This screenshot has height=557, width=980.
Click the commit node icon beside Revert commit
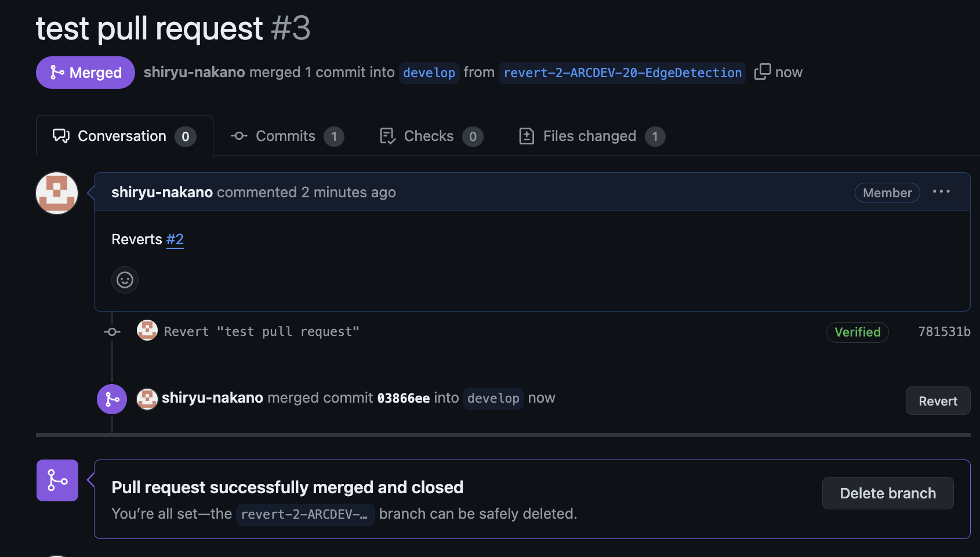111,331
